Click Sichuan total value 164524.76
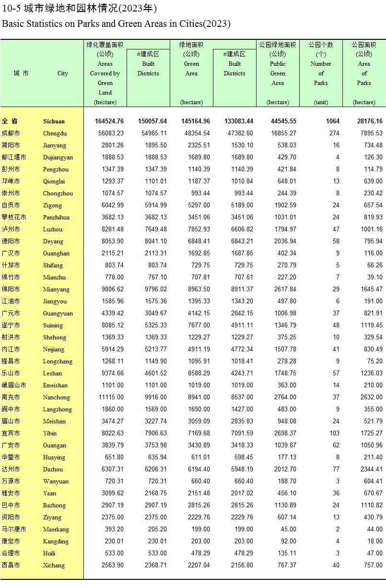Image resolution: width=386 pixels, height=588 pixels. pos(109,121)
